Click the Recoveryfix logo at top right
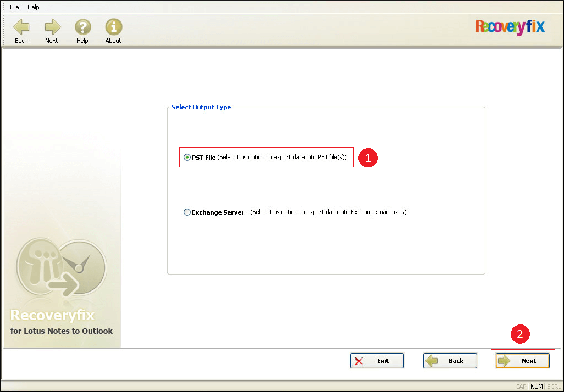The height and width of the screenshot is (392, 564). pos(510,27)
